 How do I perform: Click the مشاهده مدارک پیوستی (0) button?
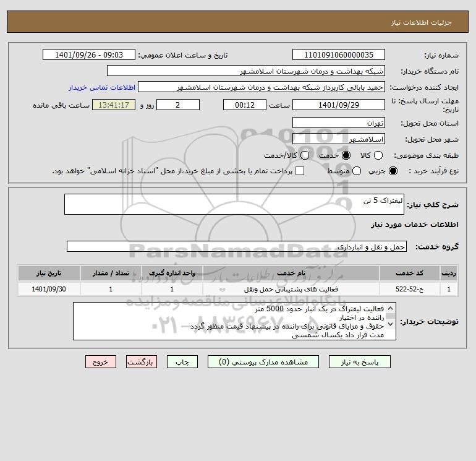click(263, 362)
